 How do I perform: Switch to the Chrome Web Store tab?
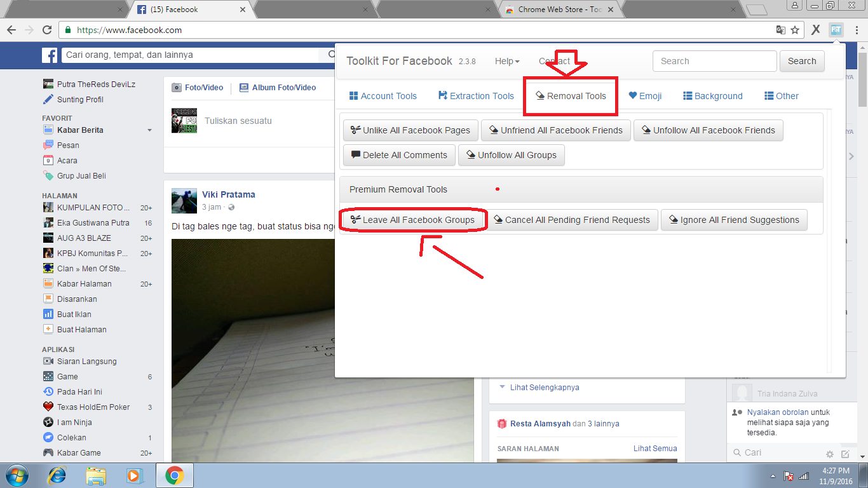[558, 10]
